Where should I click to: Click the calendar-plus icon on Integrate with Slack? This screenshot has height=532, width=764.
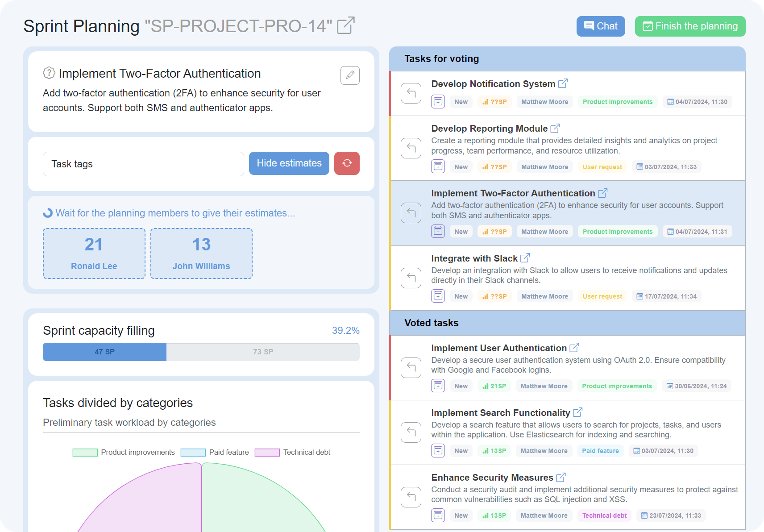click(x=438, y=296)
